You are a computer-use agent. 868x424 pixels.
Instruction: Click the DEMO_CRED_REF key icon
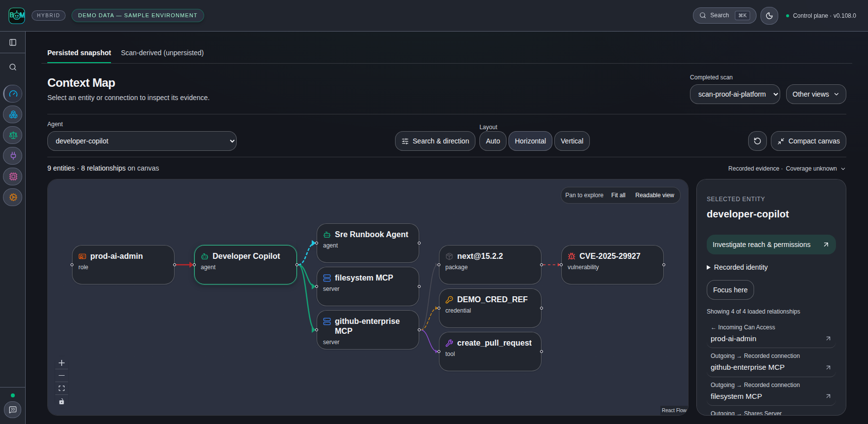tap(449, 300)
